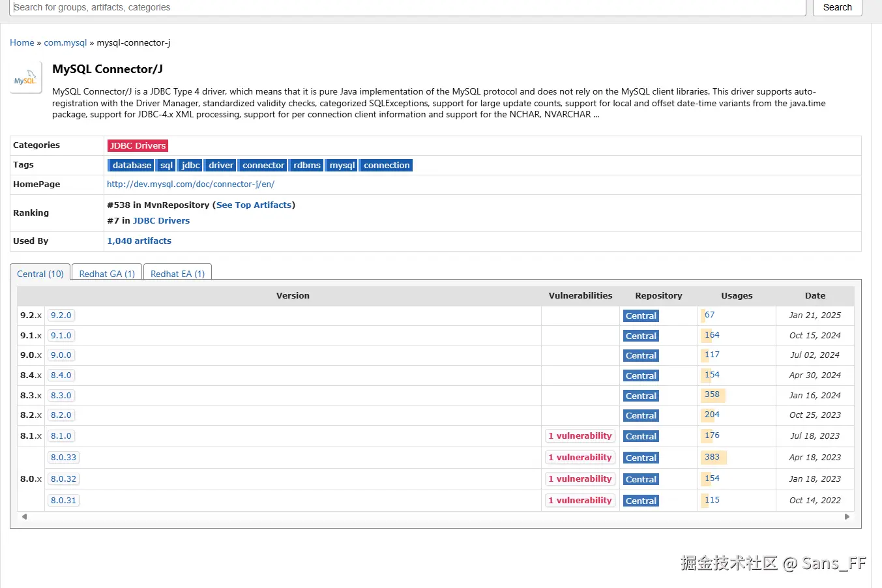Viewport: 882px width, 588px height.
Task: Open version 8.2.0
Action: pyautogui.click(x=61, y=415)
